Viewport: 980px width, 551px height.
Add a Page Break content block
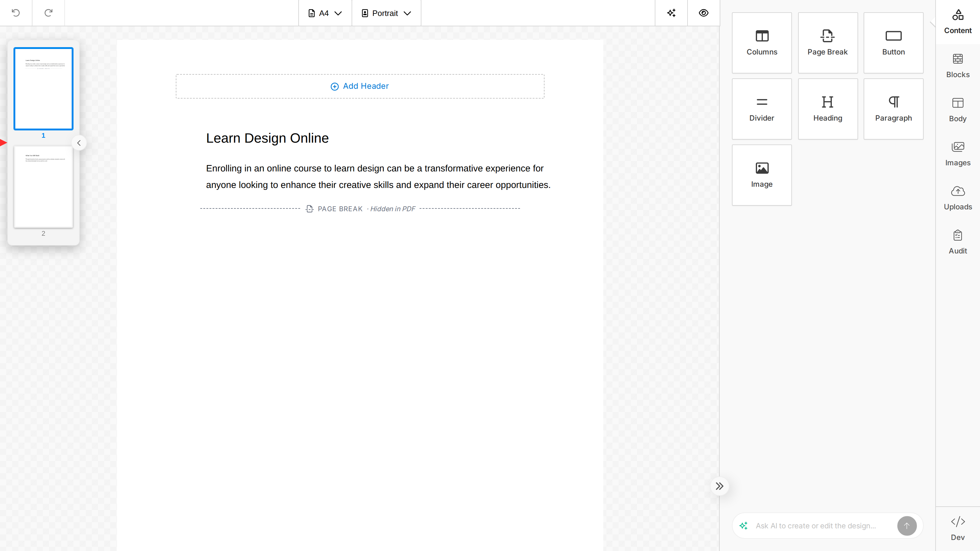click(827, 43)
